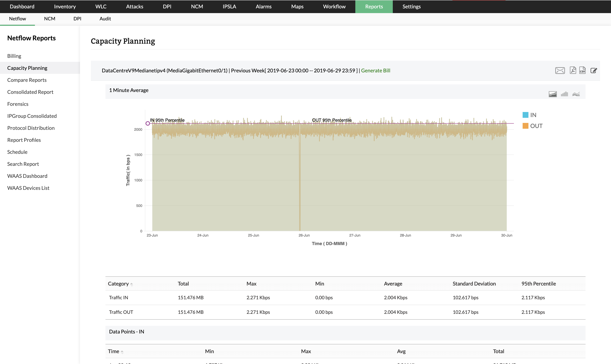Click the edit report pencil icon
Viewport: 611px width, 364px height.
click(x=594, y=71)
